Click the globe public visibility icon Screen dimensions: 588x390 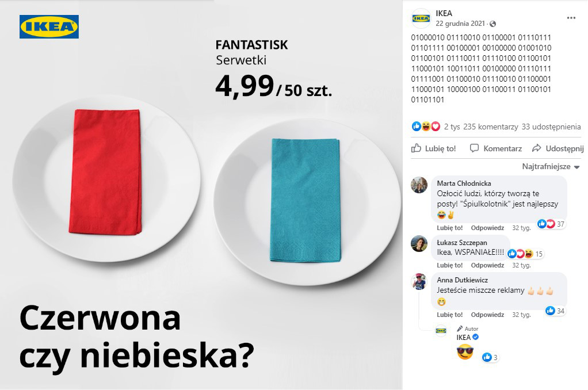492,24
